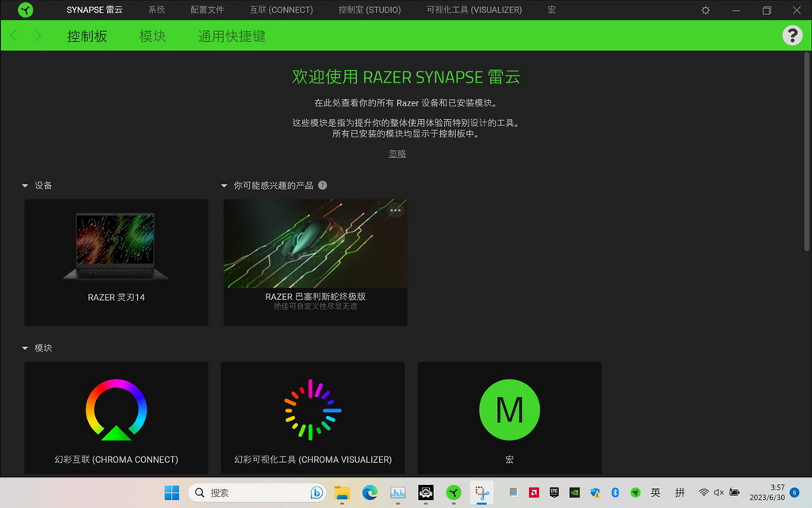Open the 宏 top tab
Viewport: 812px width, 508px height.
[552, 10]
